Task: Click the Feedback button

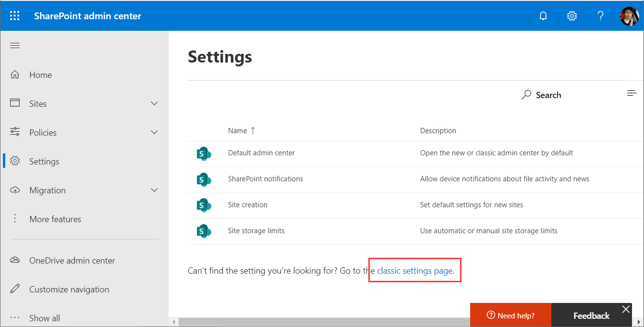Action: pyautogui.click(x=591, y=315)
